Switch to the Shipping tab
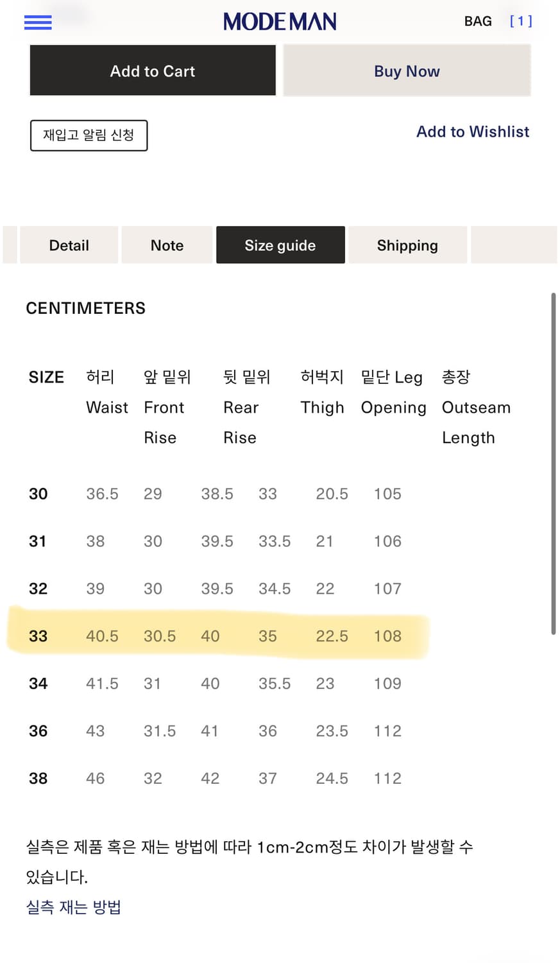The width and height of the screenshot is (560, 963). tap(407, 245)
